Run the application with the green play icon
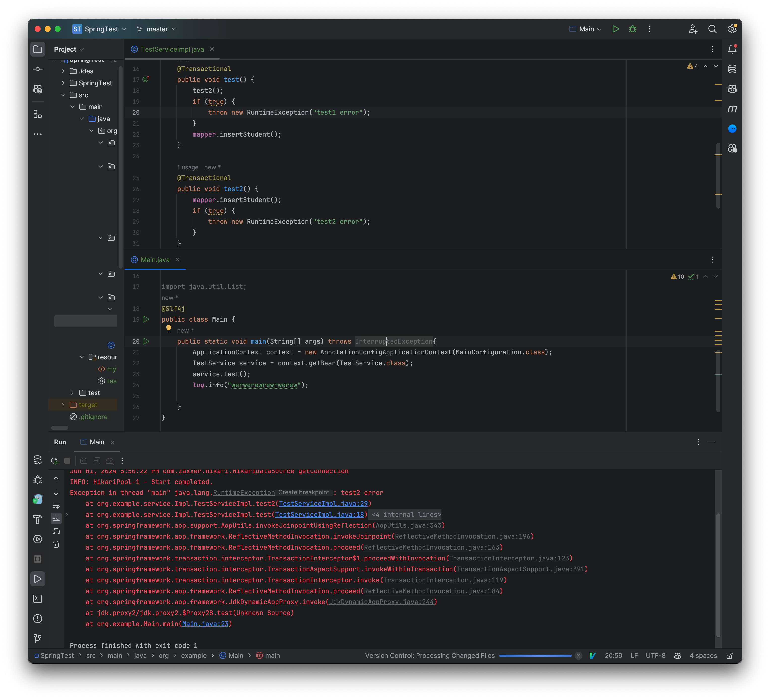 pos(615,29)
